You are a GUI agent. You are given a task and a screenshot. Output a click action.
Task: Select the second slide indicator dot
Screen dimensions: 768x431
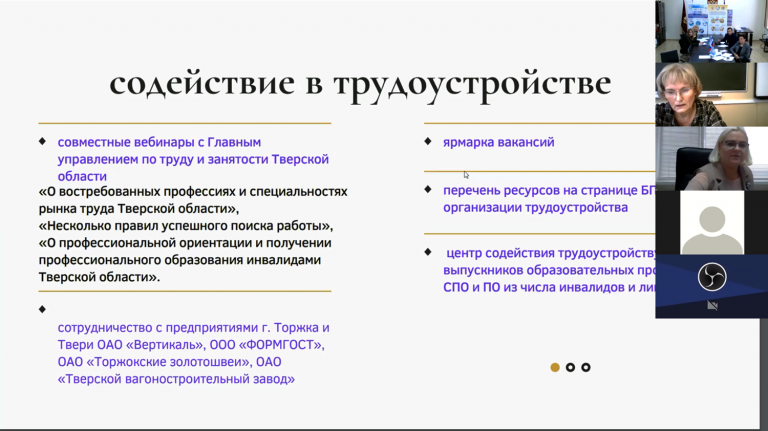pyautogui.click(x=570, y=367)
